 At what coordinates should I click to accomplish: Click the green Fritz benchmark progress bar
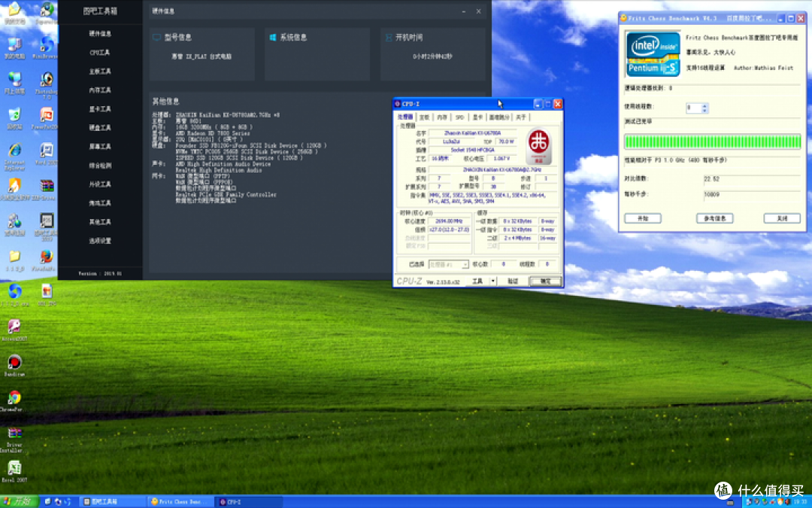712,141
